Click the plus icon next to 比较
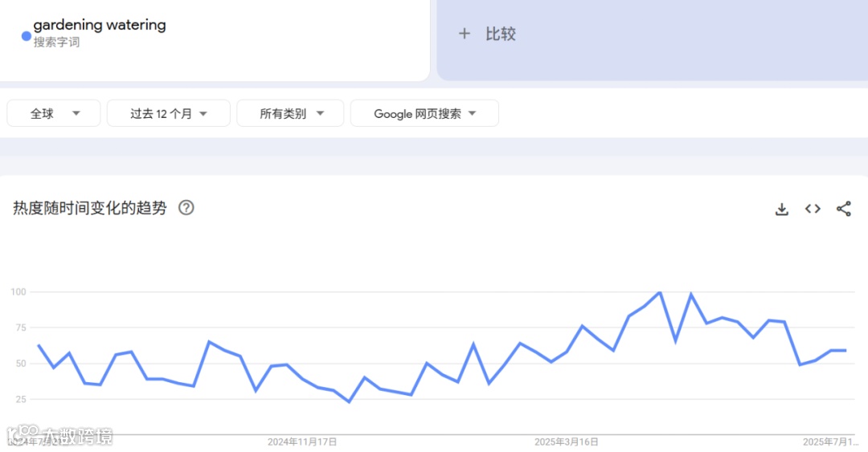The image size is (868, 452). pyautogui.click(x=465, y=34)
